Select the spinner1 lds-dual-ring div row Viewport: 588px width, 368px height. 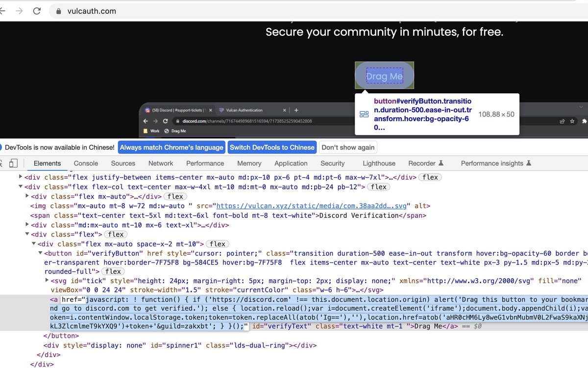click(x=294, y=345)
